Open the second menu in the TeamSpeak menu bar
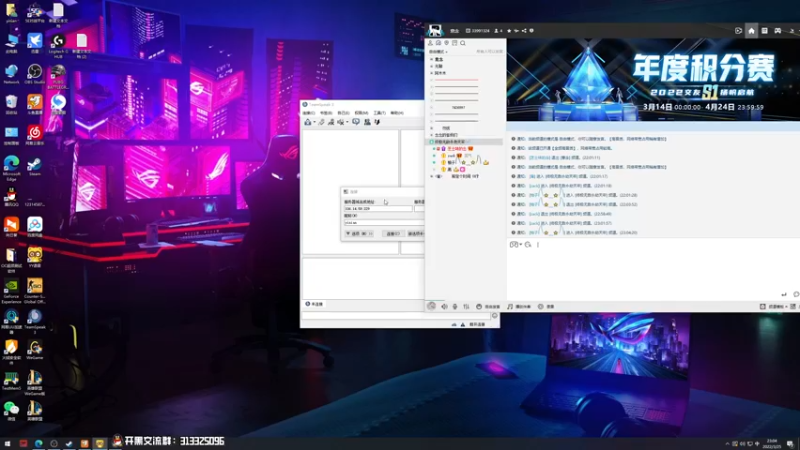 click(326, 113)
